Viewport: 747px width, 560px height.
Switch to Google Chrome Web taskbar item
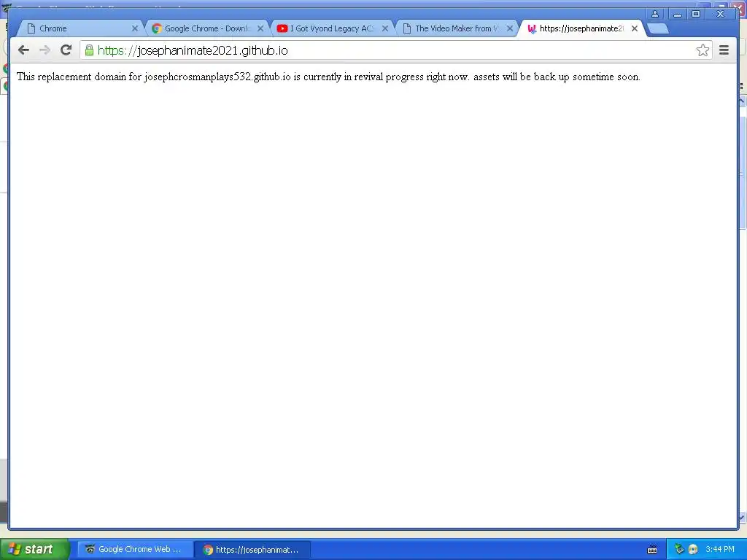(135, 550)
